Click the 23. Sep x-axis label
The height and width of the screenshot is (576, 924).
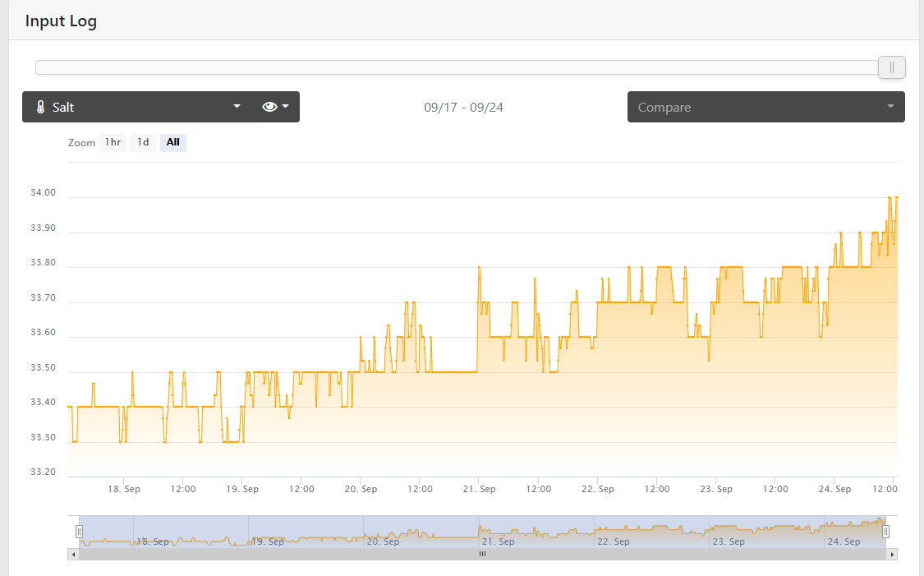[716, 490]
